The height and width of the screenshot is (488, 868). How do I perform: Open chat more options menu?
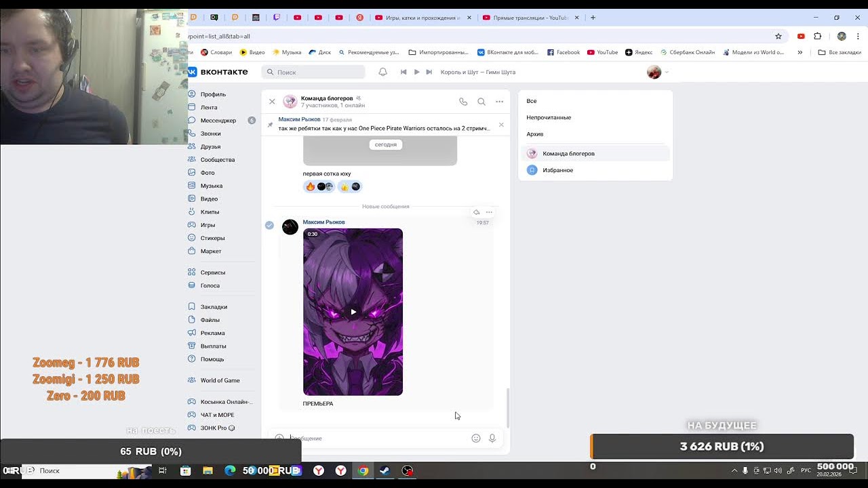500,102
